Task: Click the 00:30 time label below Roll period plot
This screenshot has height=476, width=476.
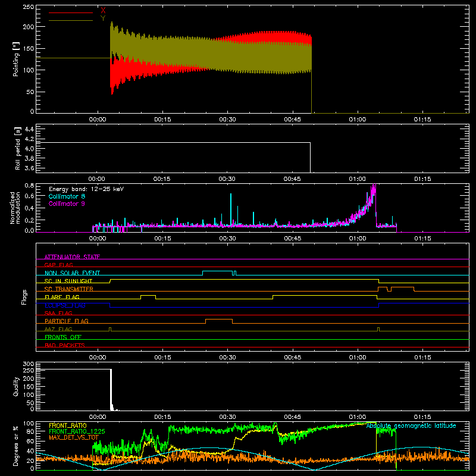Action: pyautogui.click(x=227, y=179)
